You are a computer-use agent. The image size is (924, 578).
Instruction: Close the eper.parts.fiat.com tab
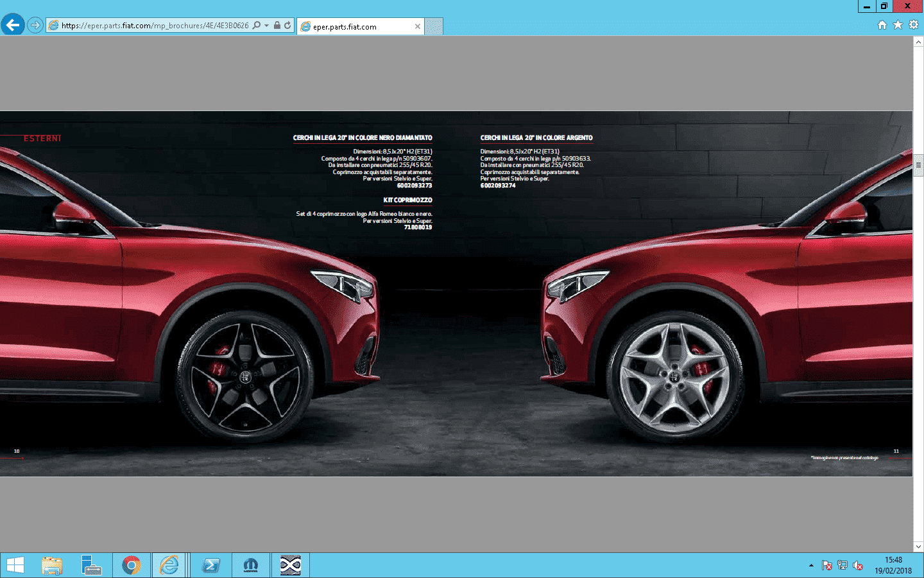coord(418,26)
